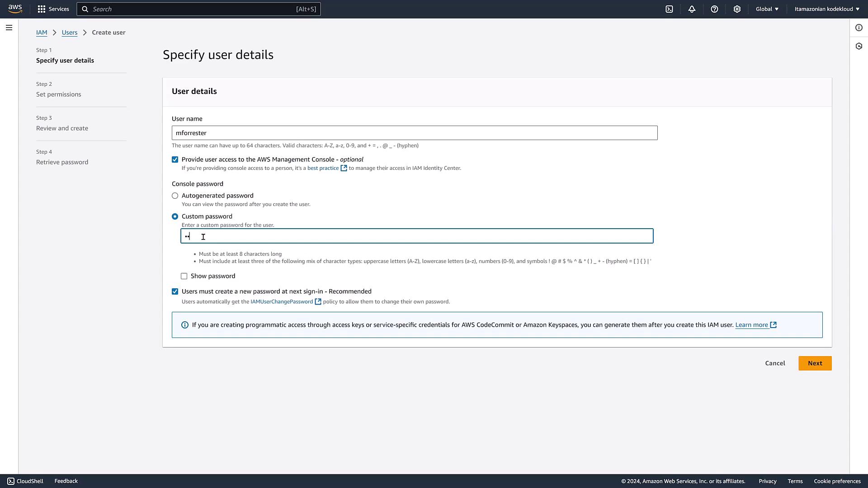Uncheck Provide user access to Management Console

[x=175, y=160]
